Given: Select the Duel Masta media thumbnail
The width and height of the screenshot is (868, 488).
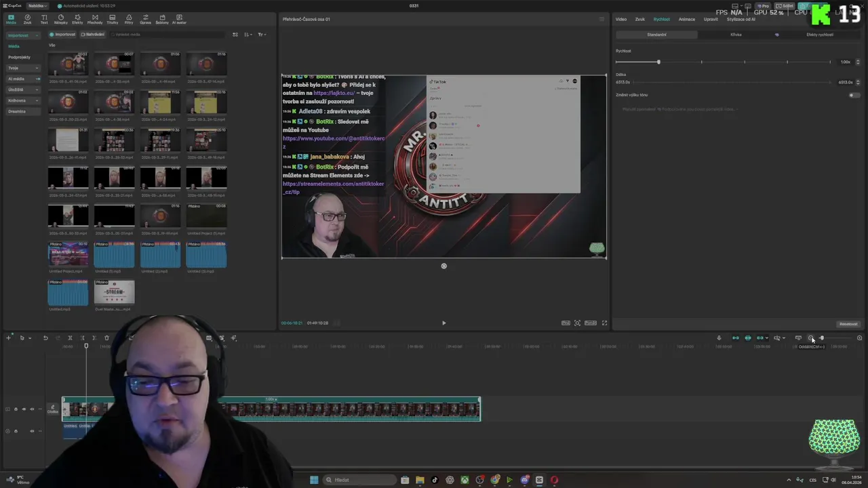Looking at the screenshot, I should pos(114,292).
